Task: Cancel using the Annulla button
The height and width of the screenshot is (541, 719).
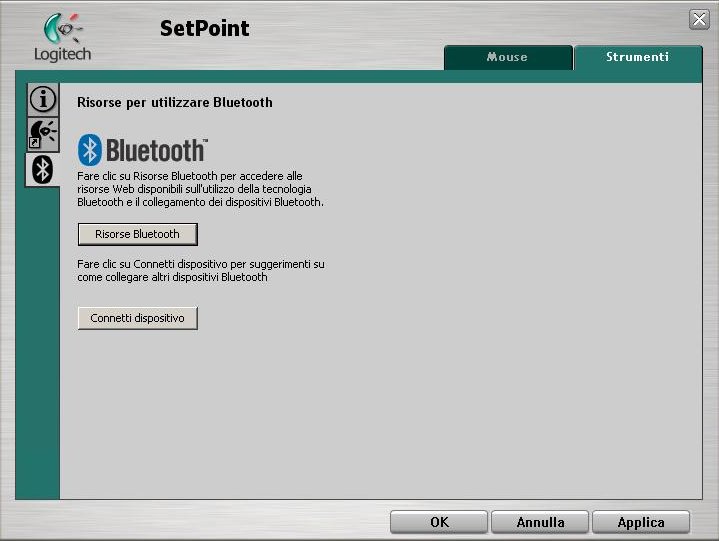Action: 540,522
